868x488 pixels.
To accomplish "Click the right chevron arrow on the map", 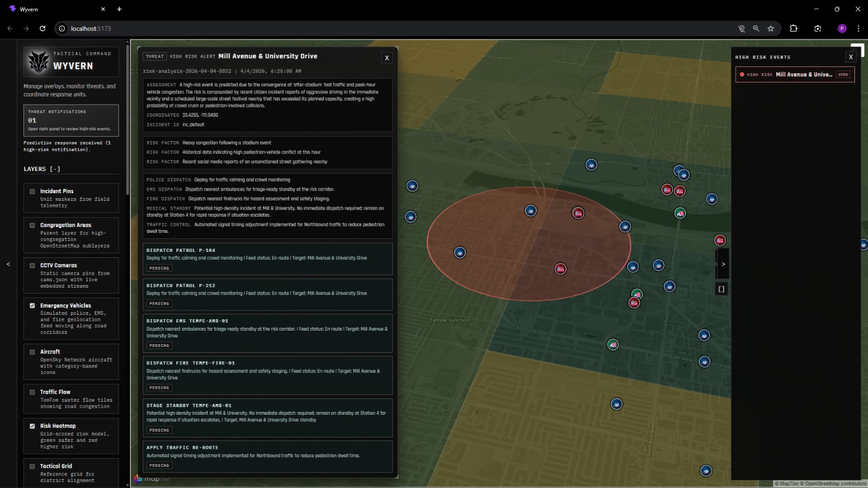I will point(723,264).
